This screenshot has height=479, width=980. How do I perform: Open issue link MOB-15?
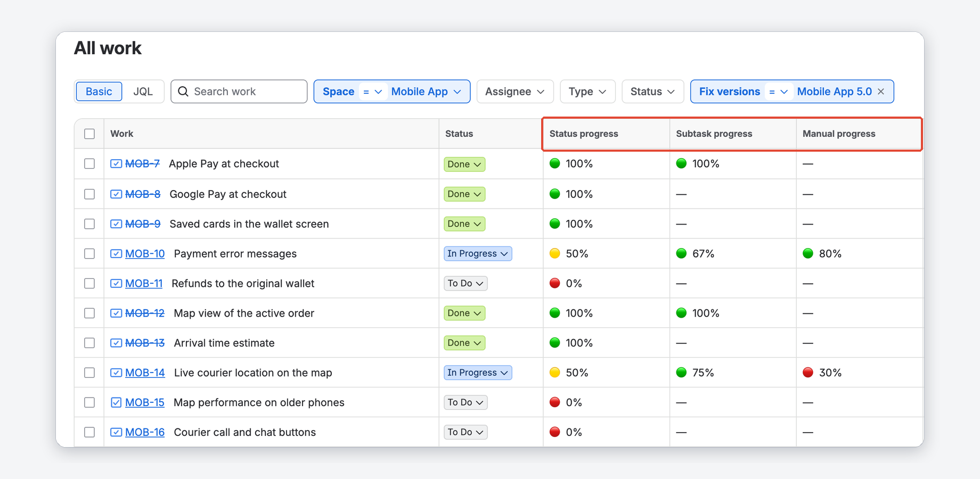coord(145,402)
